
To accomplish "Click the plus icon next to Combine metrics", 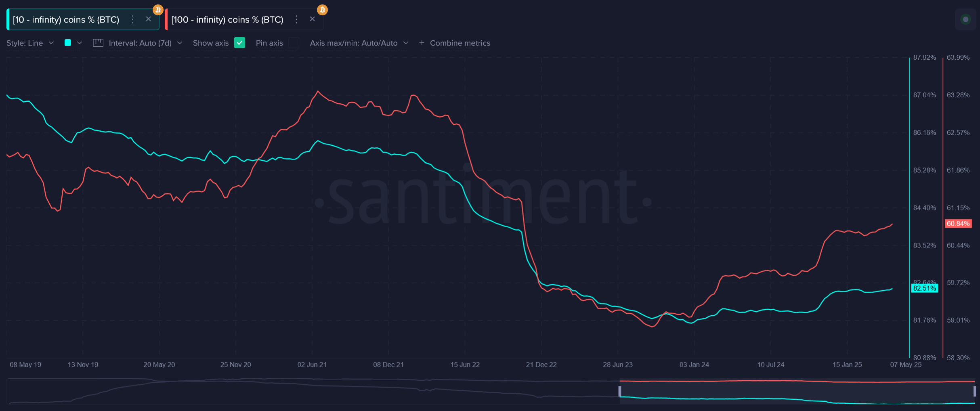I will pyautogui.click(x=422, y=43).
